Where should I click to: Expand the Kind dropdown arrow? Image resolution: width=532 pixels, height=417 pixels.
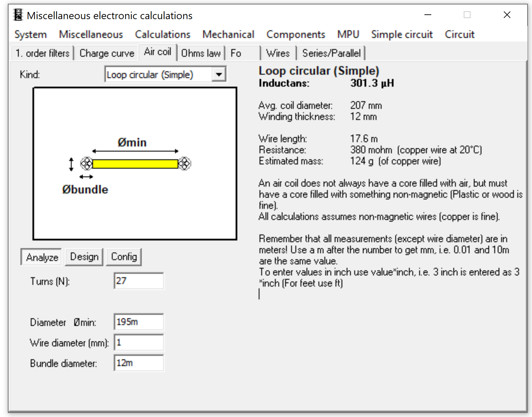(x=219, y=75)
